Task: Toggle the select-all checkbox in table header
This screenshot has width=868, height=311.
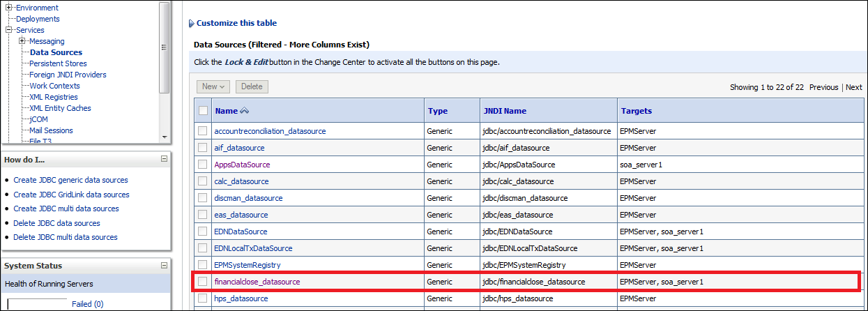Action: [203, 111]
